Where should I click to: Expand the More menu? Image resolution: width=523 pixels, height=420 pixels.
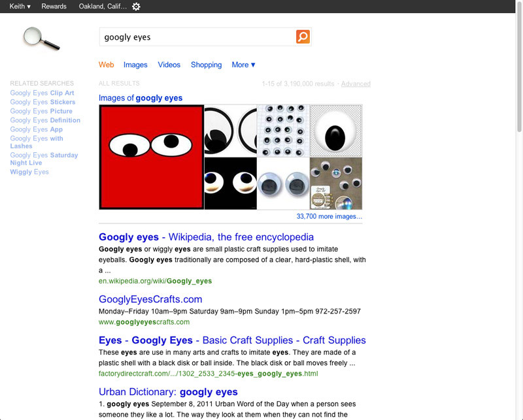(x=243, y=65)
